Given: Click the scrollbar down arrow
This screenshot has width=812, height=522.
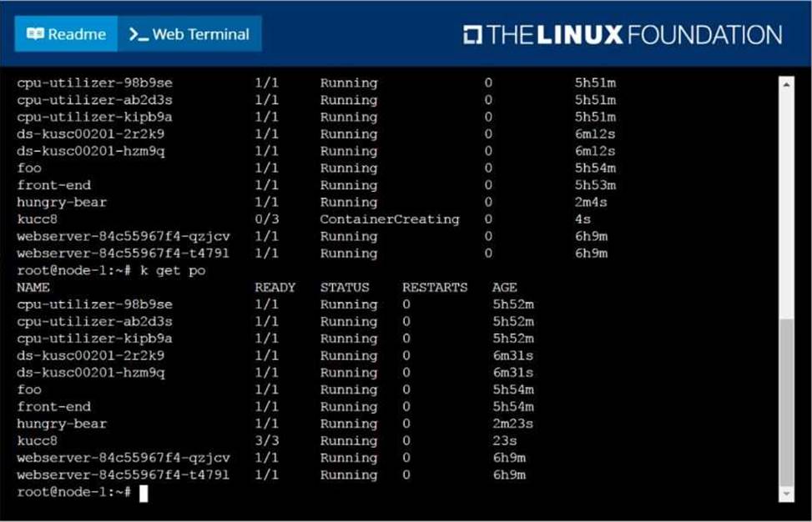Looking at the screenshot, I should pos(785,494).
